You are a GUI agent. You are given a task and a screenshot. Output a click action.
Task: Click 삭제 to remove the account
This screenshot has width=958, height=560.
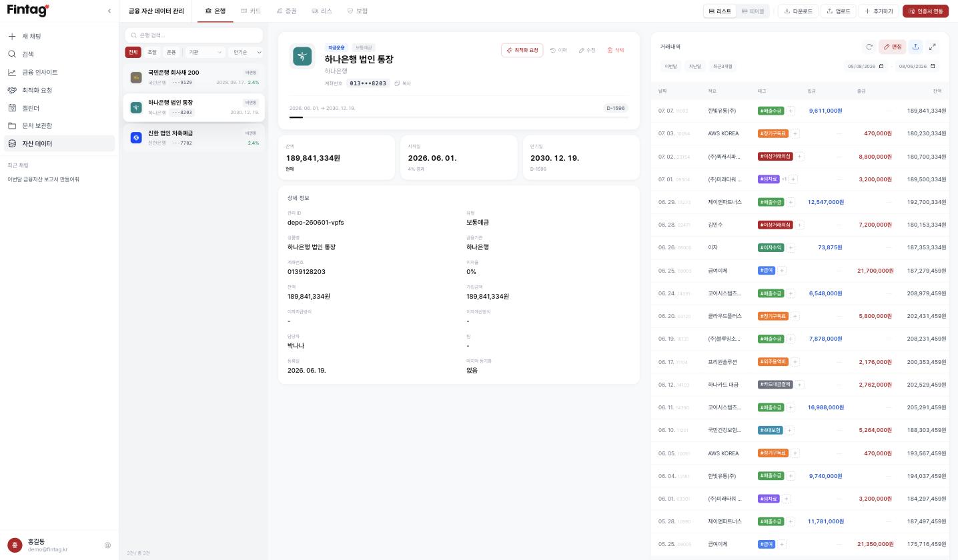616,50
